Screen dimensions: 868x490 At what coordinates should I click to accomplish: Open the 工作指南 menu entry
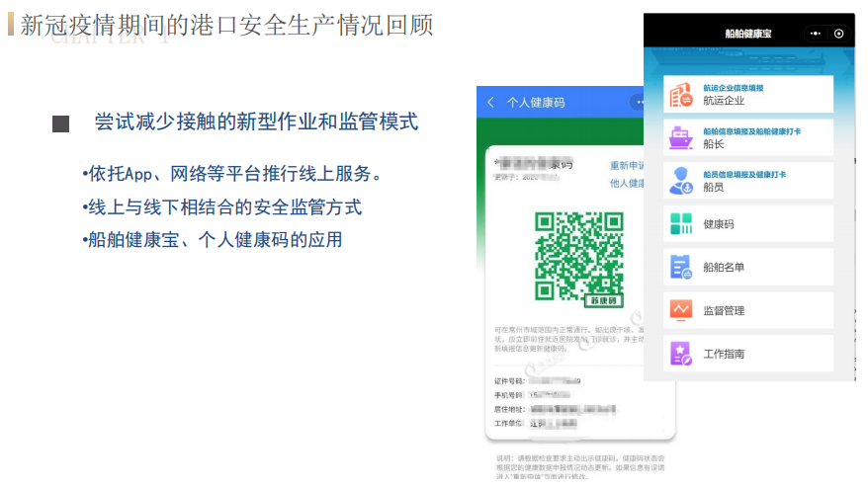748,354
